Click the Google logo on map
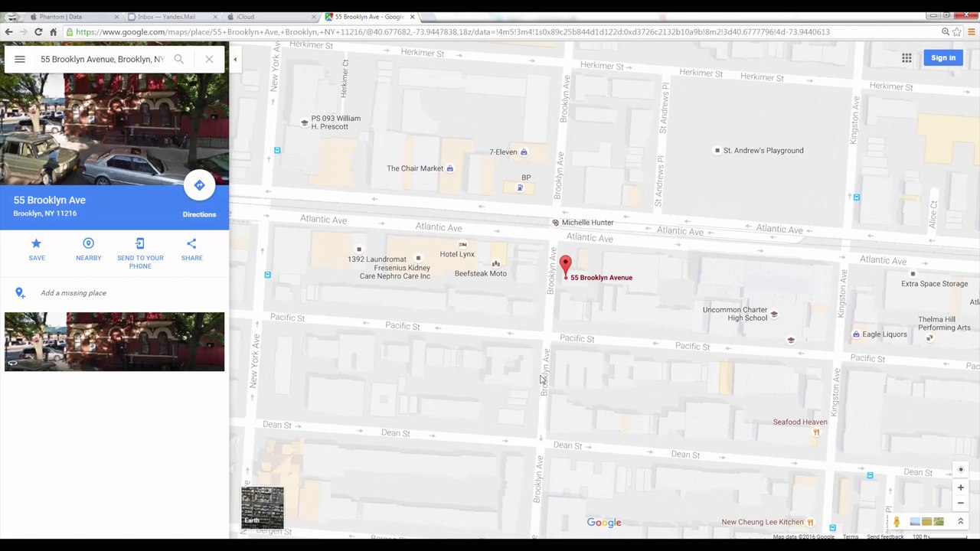This screenshot has width=980, height=551. (604, 523)
